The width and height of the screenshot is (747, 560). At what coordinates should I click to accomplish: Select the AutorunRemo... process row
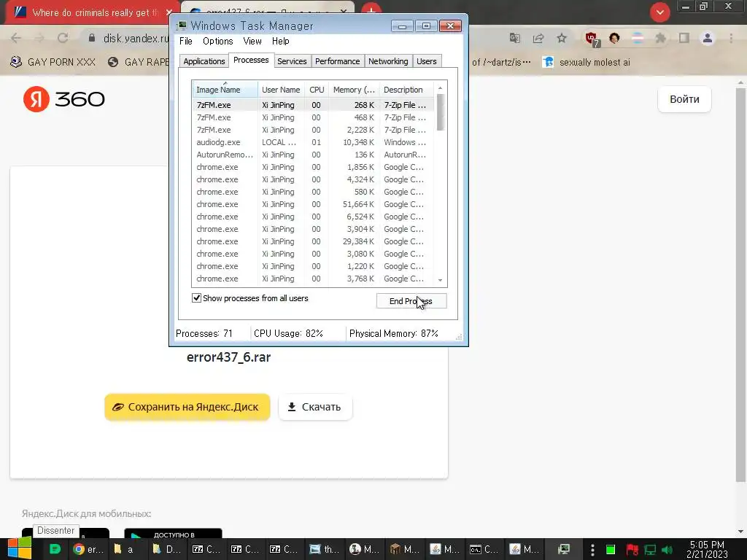pos(313,155)
